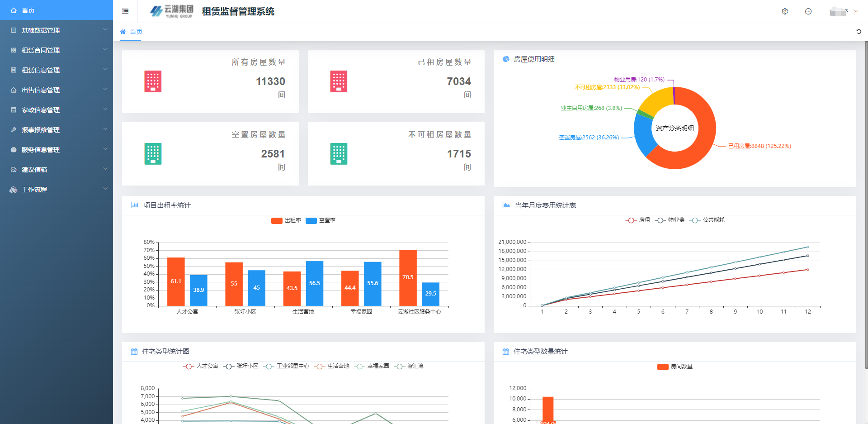Expand the 租赁合同管理 menu chevron
868x424 pixels.
[105, 50]
